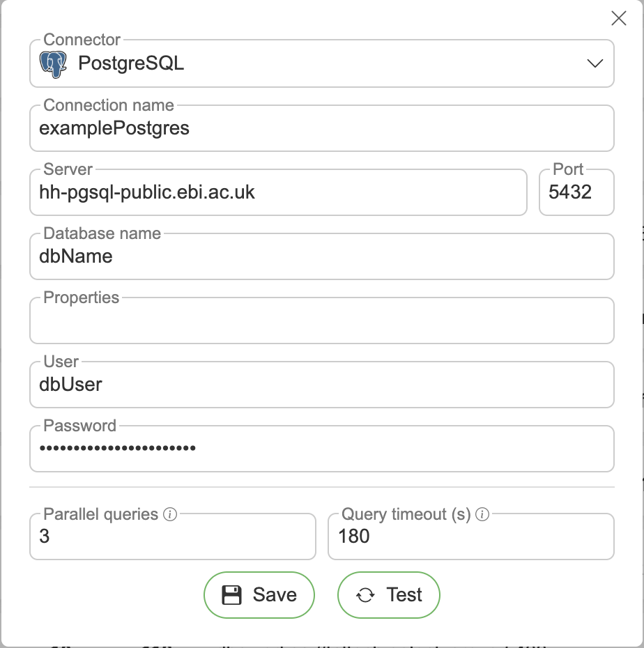Image resolution: width=644 pixels, height=648 pixels.
Task: Click the circular arrows Test icon
Action: tap(365, 595)
